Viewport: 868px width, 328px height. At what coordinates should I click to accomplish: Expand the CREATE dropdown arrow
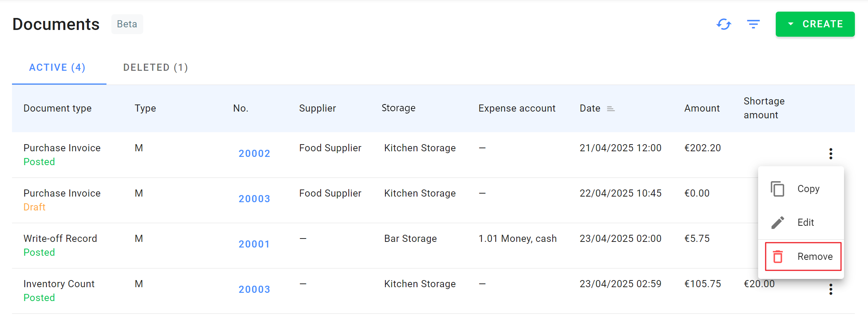coord(791,24)
